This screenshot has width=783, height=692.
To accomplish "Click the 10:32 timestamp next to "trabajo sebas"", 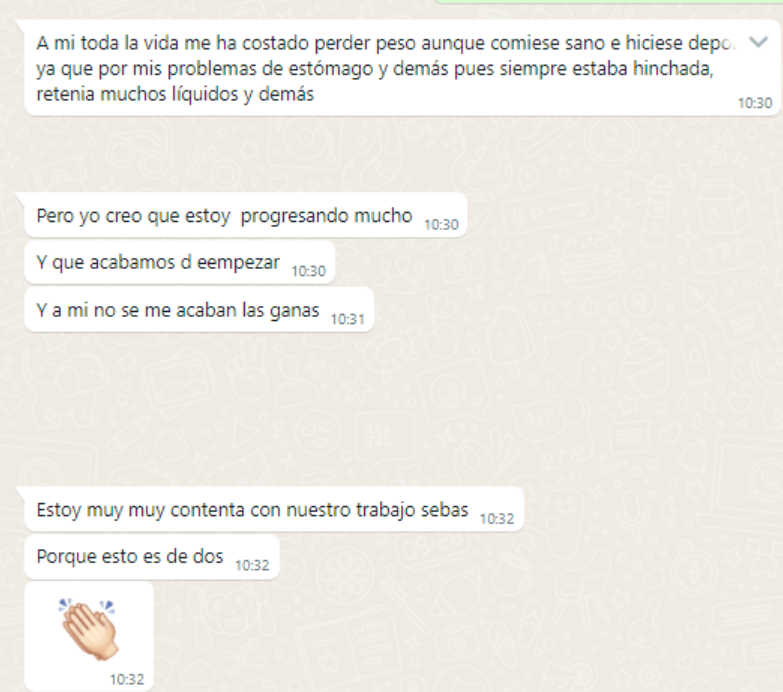I will pos(497,519).
